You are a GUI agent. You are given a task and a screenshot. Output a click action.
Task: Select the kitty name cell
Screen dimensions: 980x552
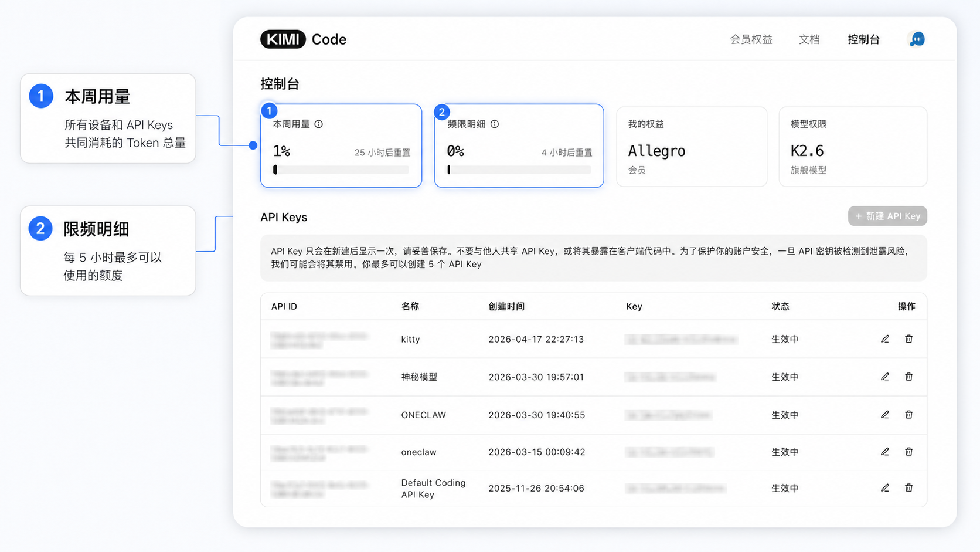(410, 339)
